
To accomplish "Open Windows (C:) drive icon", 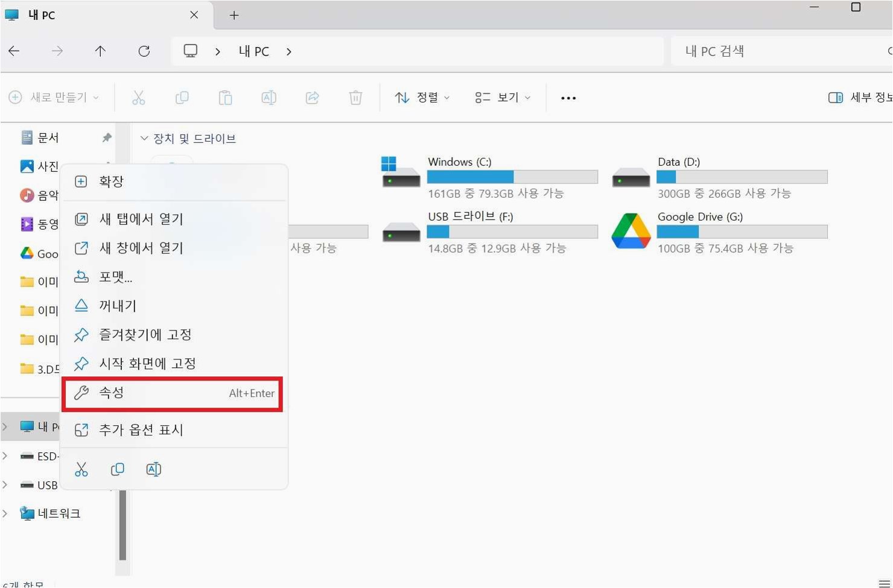I will pyautogui.click(x=401, y=172).
